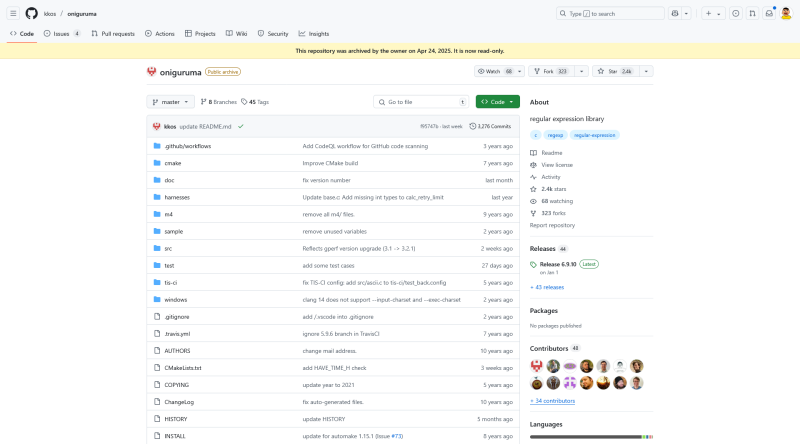Open the .gitignore file icon
Image resolution: width=800 pixels, height=444 pixels.
(157, 316)
